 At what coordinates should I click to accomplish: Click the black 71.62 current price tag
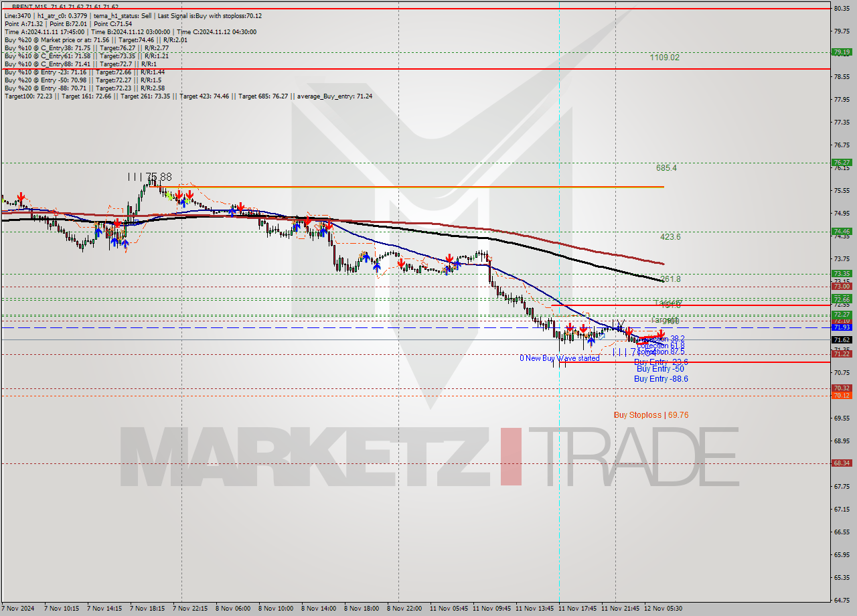(x=842, y=339)
